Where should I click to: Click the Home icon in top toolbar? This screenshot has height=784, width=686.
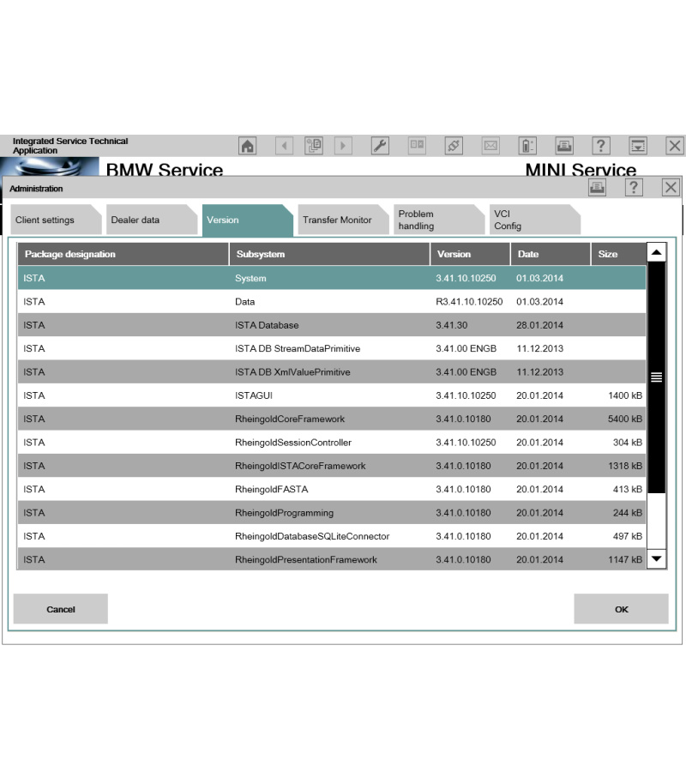coord(247,146)
